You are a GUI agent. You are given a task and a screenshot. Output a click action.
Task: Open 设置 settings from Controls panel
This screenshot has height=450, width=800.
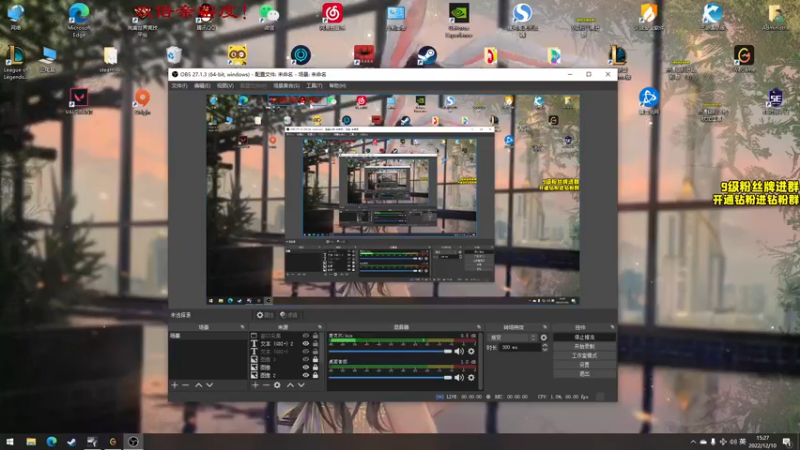pyautogui.click(x=584, y=365)
